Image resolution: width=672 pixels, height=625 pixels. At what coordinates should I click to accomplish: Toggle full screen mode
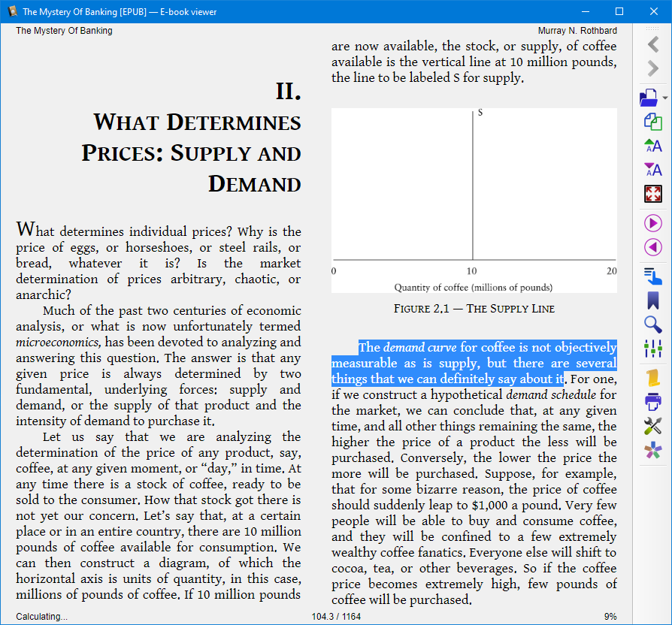tap(652, 194)
